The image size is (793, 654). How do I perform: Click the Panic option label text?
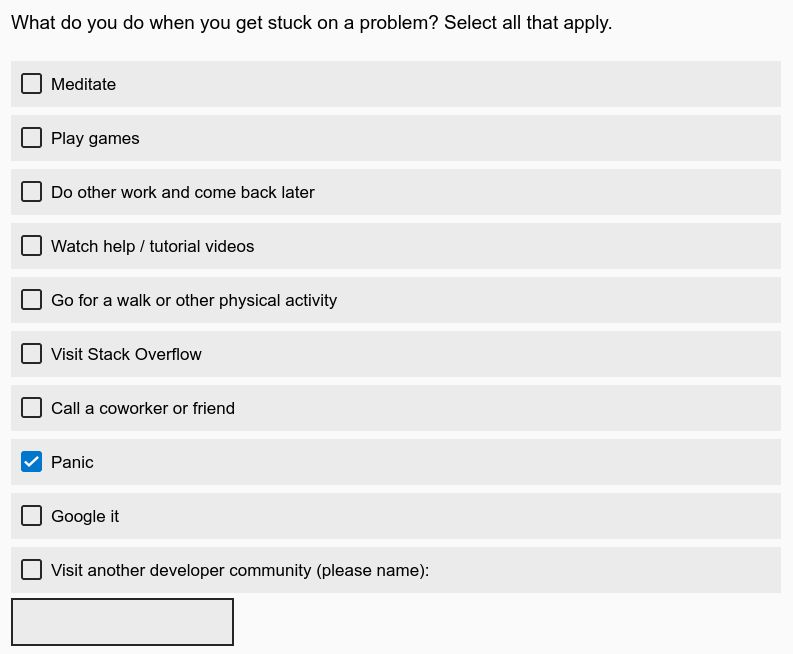pos(72,462)
